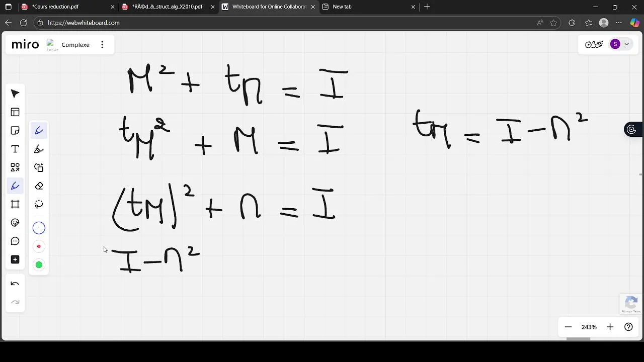
Task: Zoom in with the plus button
Action: [x=610, y=327]
